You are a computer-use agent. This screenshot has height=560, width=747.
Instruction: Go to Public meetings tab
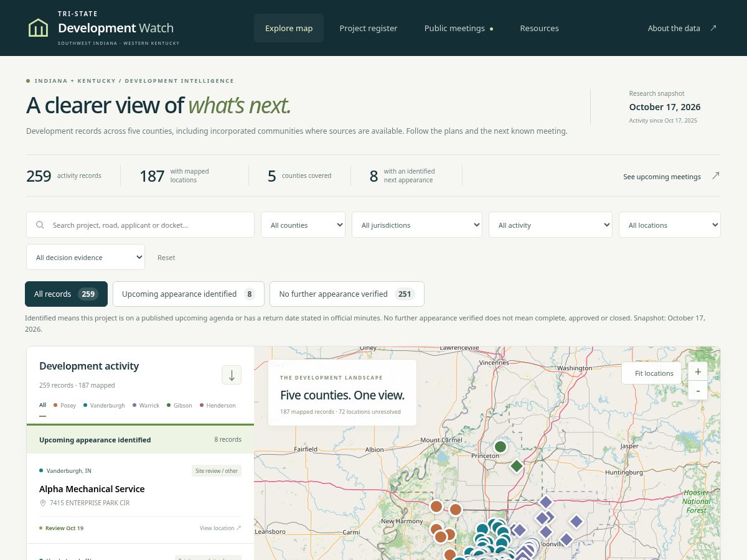[459, 28]
